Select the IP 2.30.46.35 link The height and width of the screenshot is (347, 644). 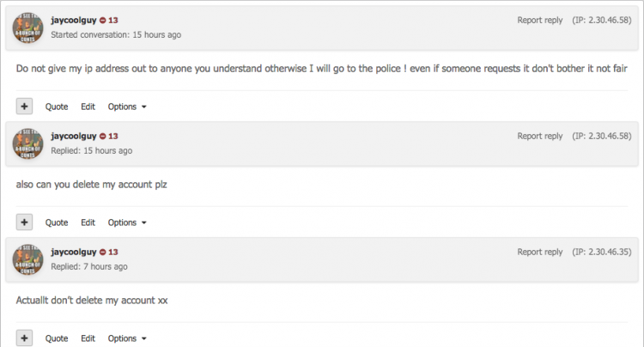pyautogui.click(x=602, y=252)
